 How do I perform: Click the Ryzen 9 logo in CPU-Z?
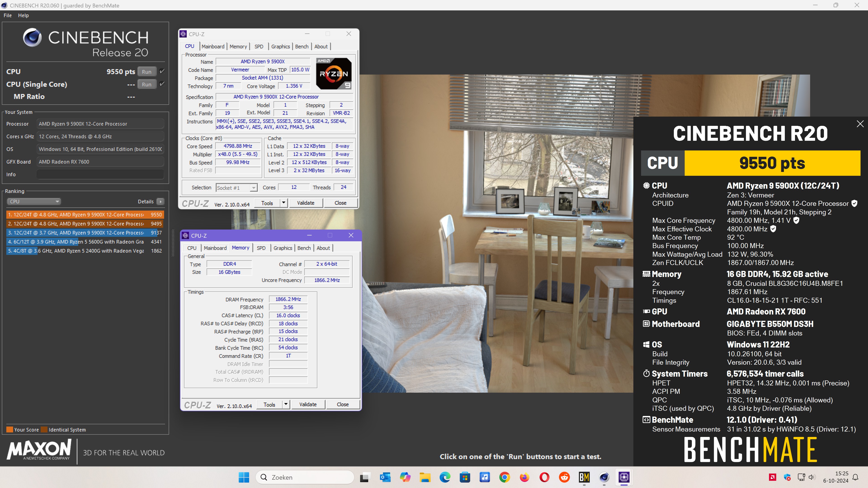334,73
